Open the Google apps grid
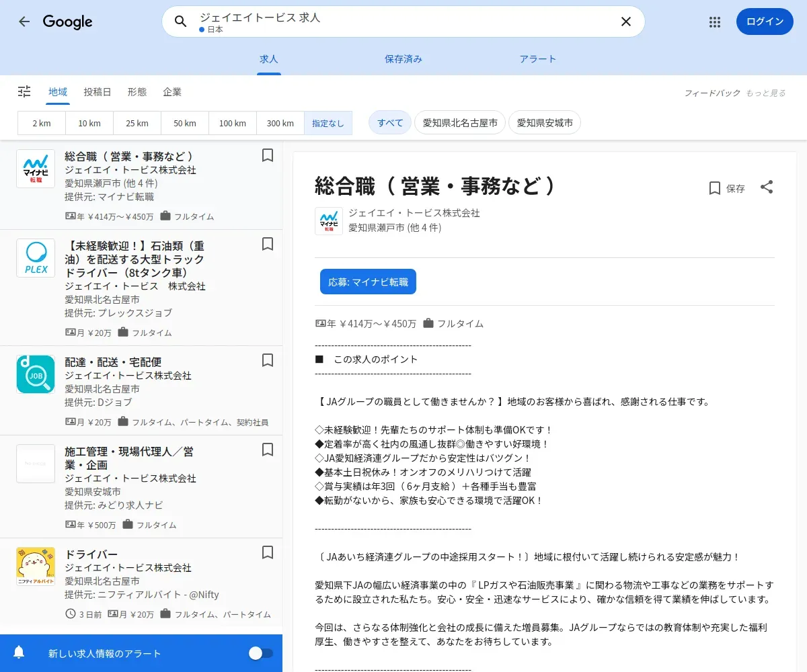Image resolution: width=807 pixels, height=672 pixels. coord(715,22)
